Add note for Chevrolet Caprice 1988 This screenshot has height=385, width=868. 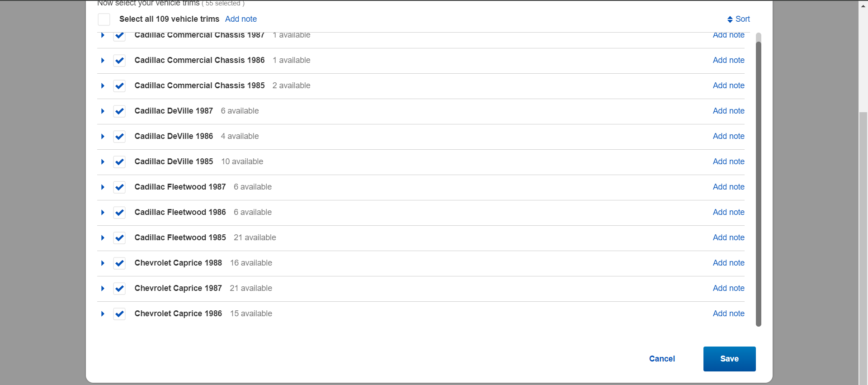[x=728, y=263]
